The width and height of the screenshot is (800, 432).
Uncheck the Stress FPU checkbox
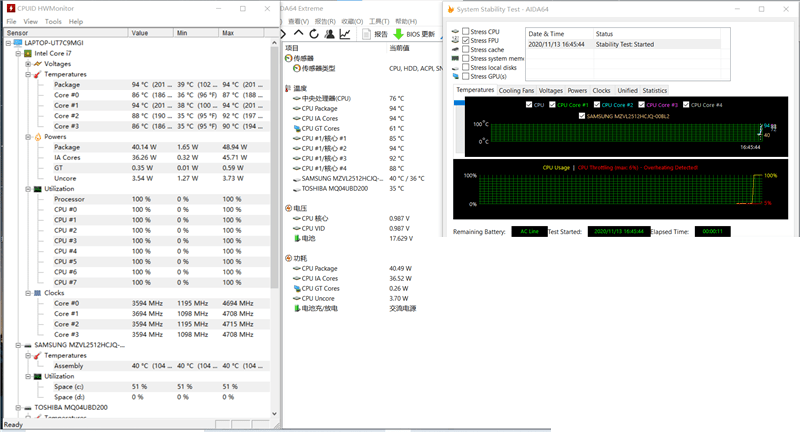coord(465,40)
